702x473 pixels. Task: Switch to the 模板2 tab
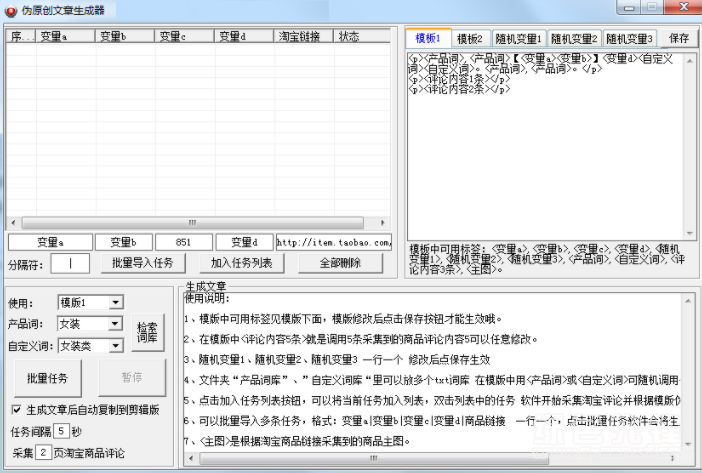[469, 39]
